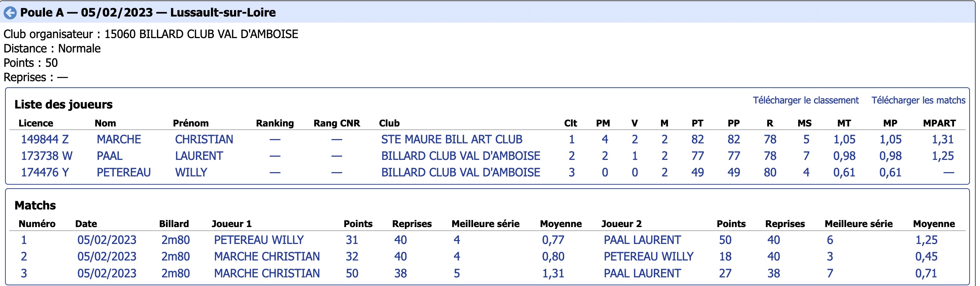Open match 2 MARCHE CHRISTIAN entry
The height and width of the screenshot is (286, 980).
(267, 257)
